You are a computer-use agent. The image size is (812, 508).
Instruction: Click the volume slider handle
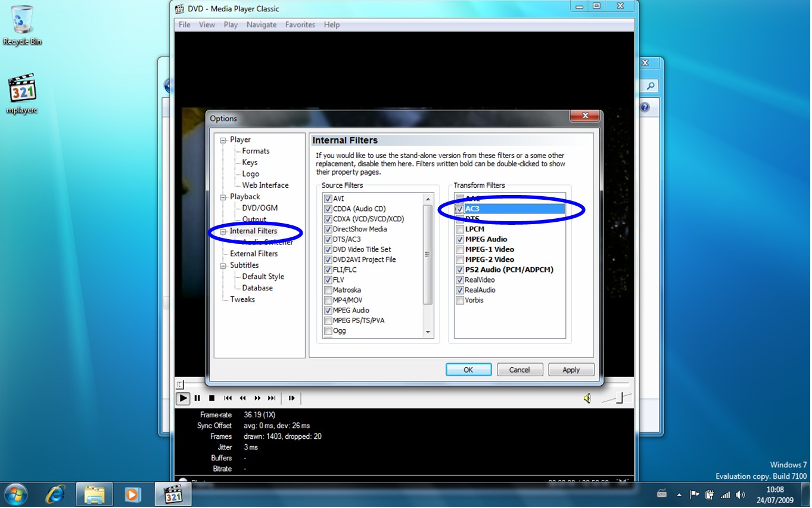point(620,398)
